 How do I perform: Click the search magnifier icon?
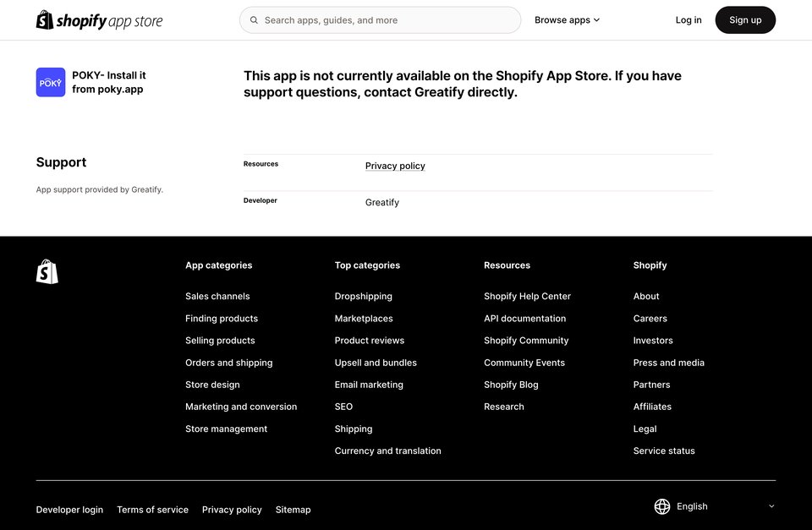pos(254,20)
